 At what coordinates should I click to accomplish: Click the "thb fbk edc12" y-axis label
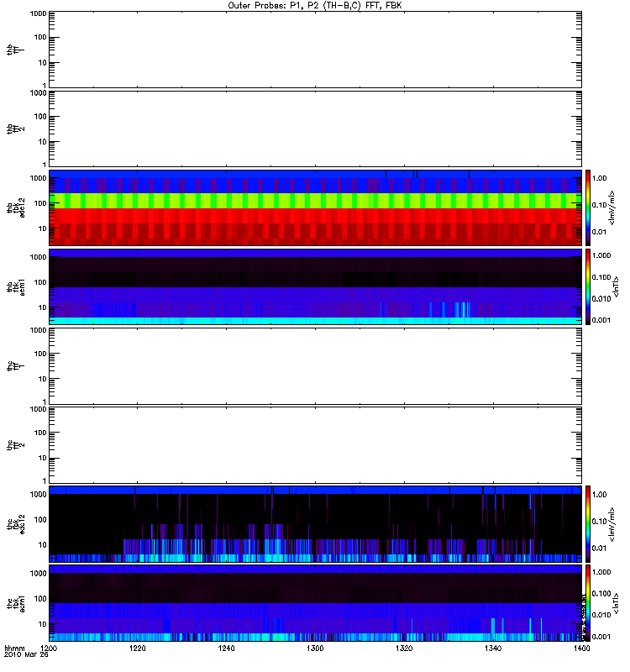coord(16,207)
